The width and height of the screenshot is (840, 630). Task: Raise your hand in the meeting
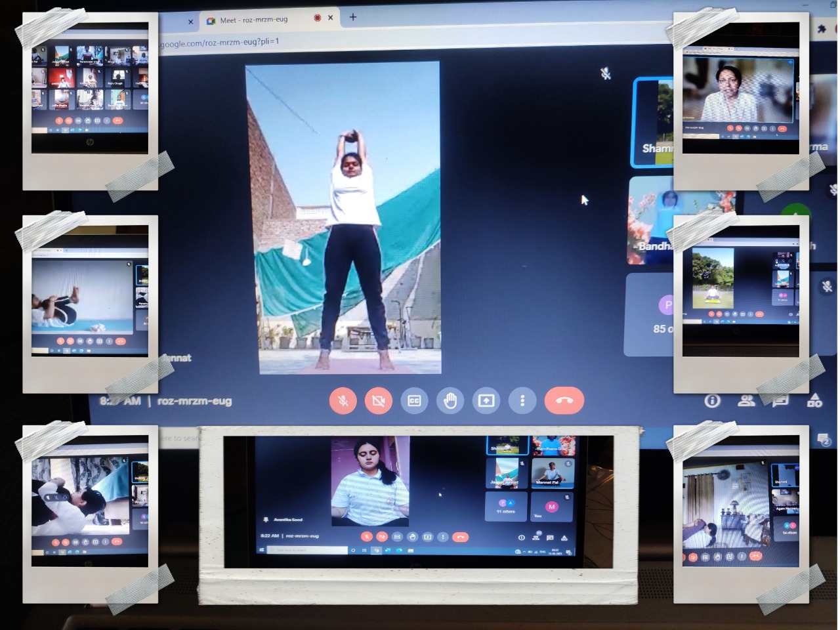450,401
